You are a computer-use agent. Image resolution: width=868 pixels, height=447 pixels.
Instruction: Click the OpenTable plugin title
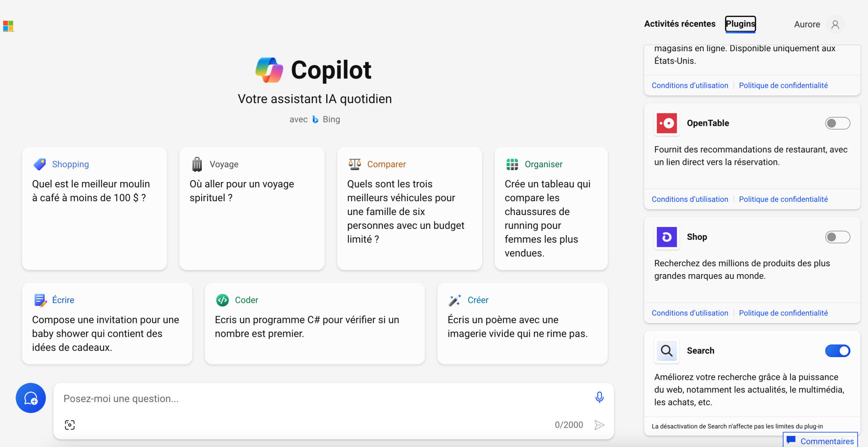(x=708, y=123)
